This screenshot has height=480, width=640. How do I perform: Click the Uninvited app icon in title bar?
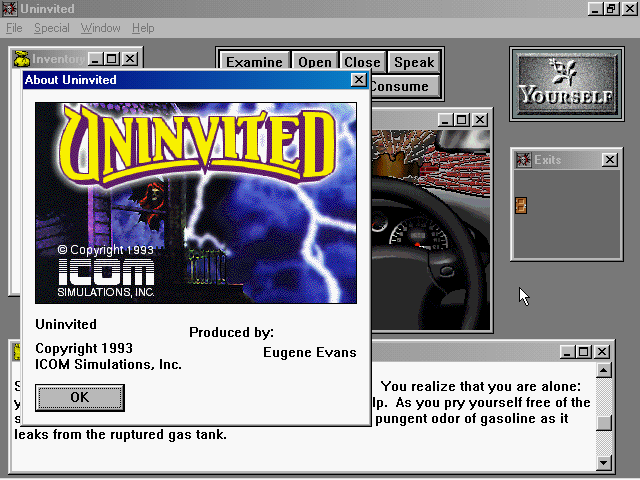click(9, 9)
